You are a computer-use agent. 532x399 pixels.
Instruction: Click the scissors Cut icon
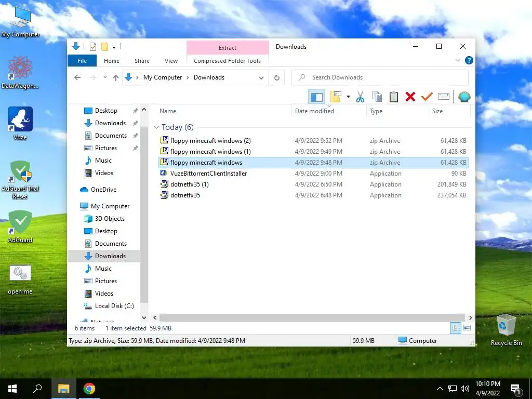[x=360, y=97]
